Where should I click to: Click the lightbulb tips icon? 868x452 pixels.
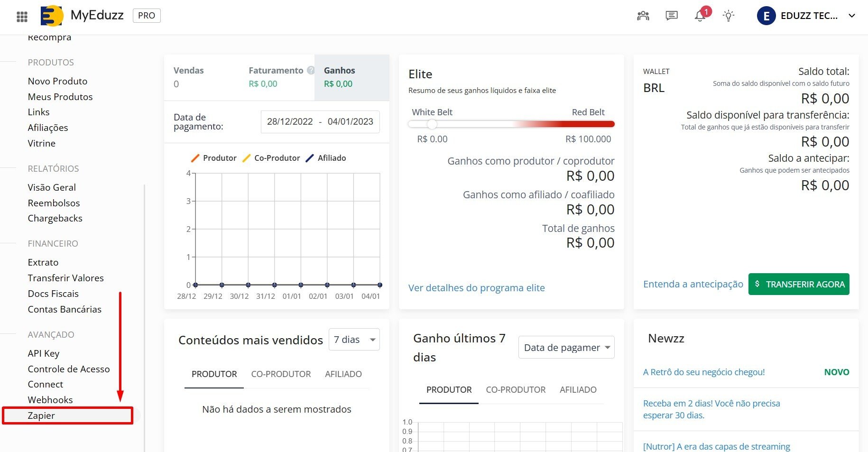[x=728, y=16]
